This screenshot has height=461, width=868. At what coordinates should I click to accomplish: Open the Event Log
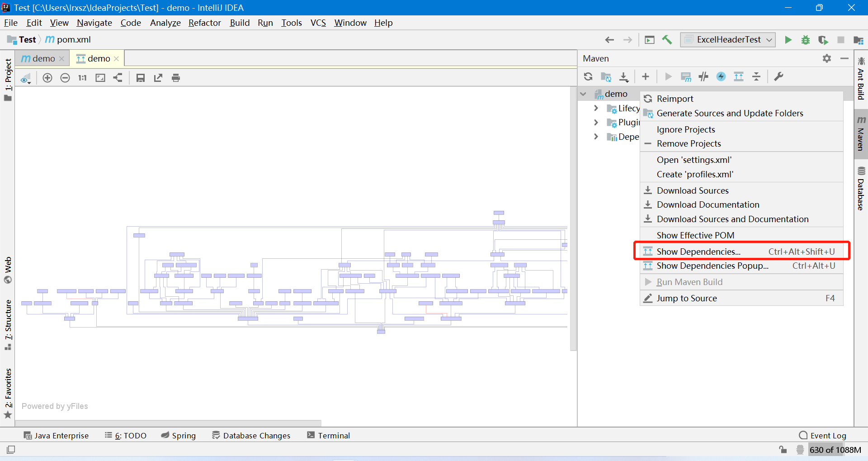coord(823,435)
